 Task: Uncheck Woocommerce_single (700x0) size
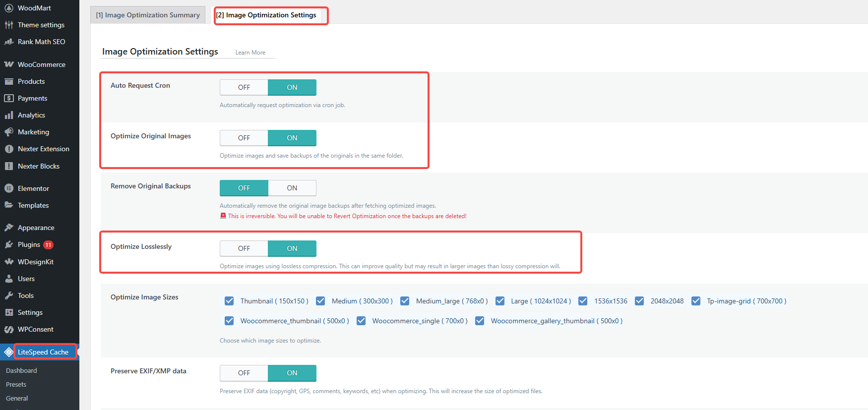pyautogui.click(x=361, y=321)
